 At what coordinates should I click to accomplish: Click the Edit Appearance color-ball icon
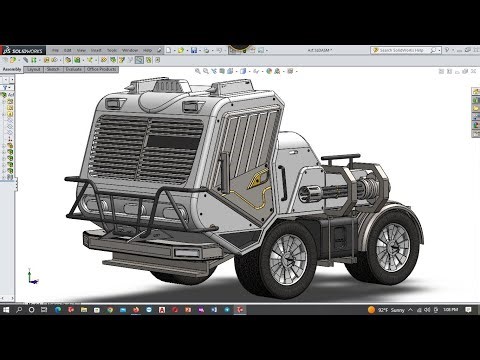[x=269, y=71]
